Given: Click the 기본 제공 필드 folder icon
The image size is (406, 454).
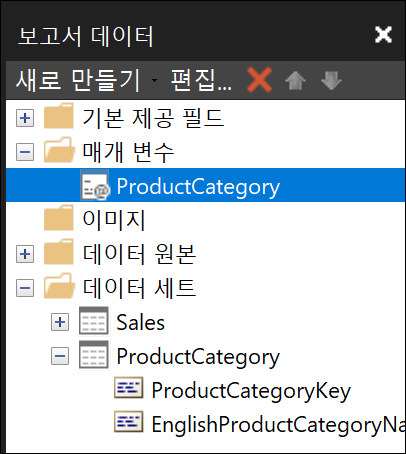Looking at the screenshot, I should pos(59,116).
